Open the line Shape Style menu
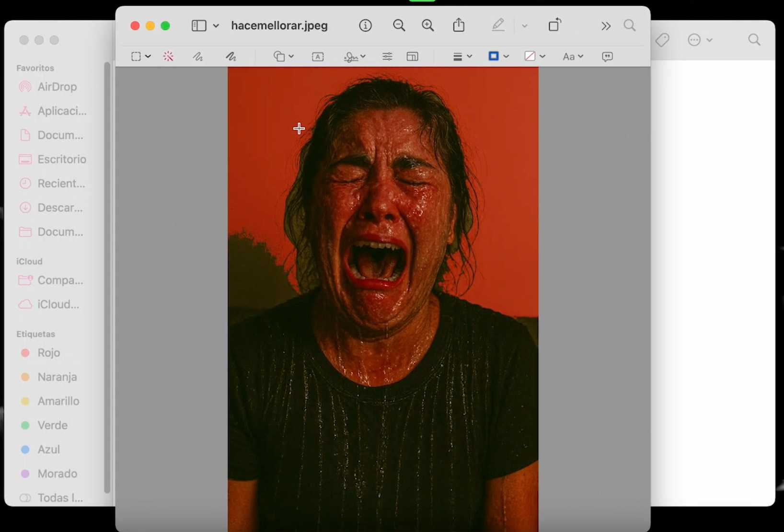Screen dimensions: 784x532 462,57
